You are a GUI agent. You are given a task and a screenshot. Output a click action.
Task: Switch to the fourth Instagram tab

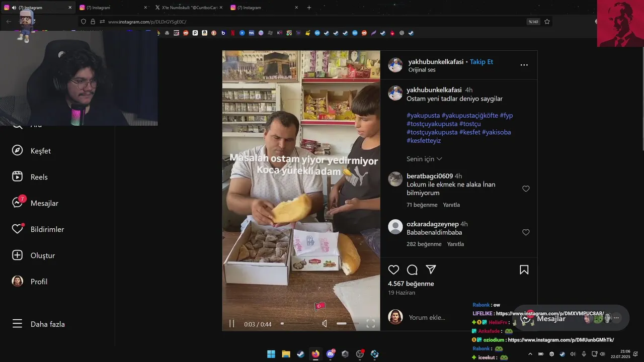[264, 8]
